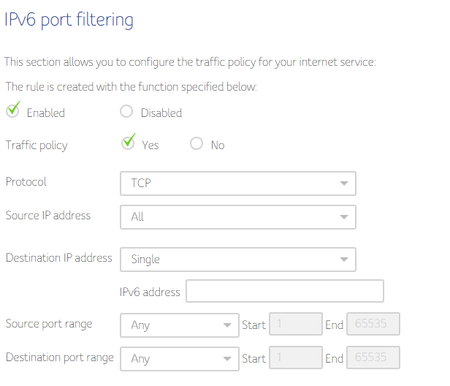450x386 pixels.
Task: Open the Destination port range dropdown
Action: (179, 359)
